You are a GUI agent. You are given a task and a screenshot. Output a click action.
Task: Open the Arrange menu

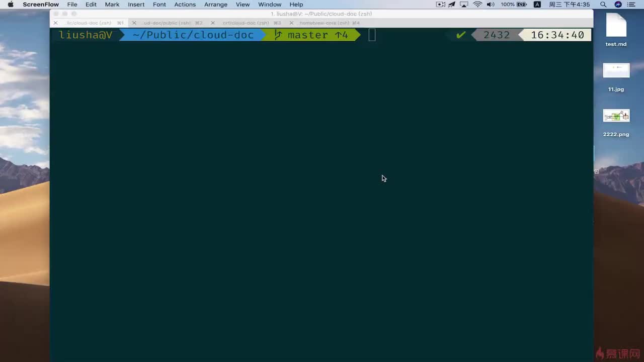216,5
